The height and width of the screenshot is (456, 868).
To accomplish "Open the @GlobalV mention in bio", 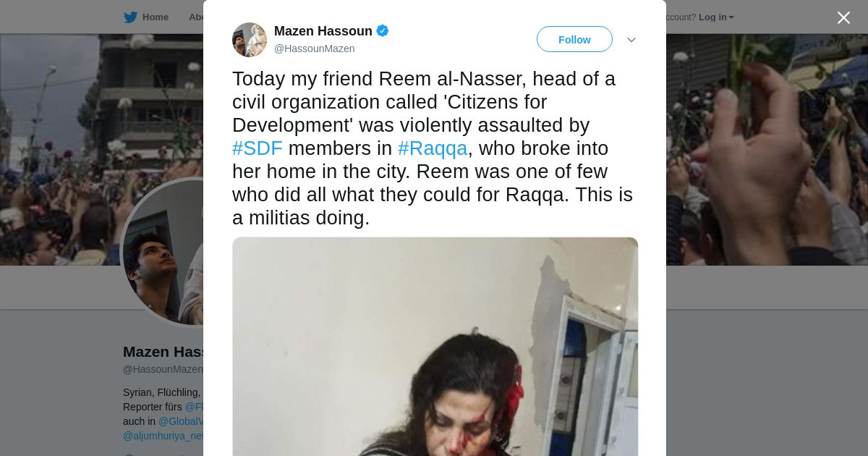I will [x=181, y=421].
